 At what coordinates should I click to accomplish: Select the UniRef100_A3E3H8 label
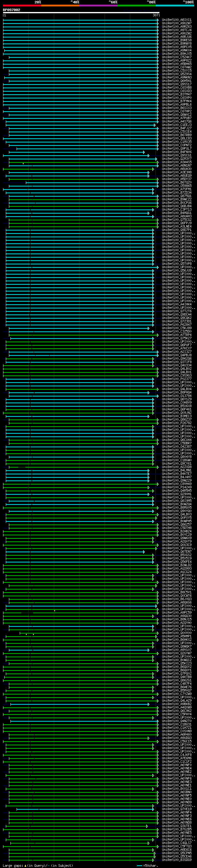[177, 172]
